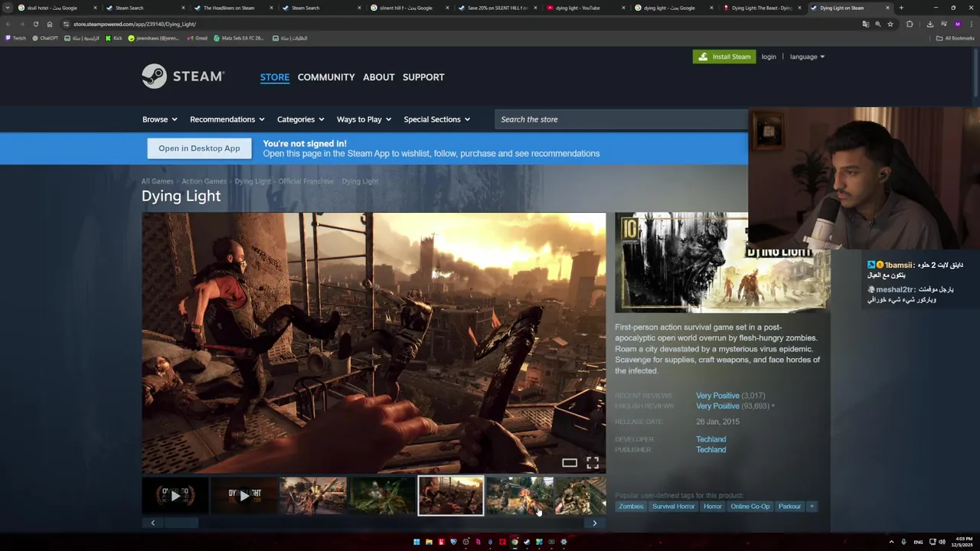Viewport: 980px width, 551px height.
Task: Open the ChatGPT bookmark
Action: click(44, 37)
